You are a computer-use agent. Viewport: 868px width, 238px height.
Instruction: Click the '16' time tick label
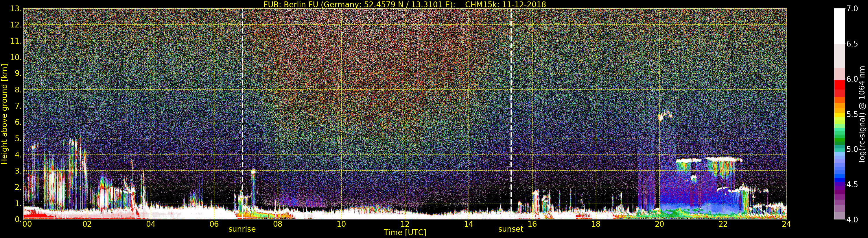pyautogui.click(x=532, y=224)
